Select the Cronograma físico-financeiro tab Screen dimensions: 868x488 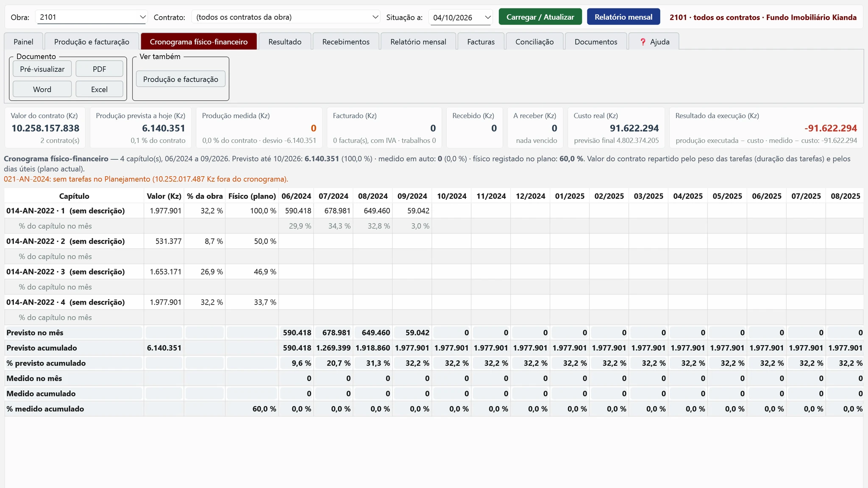[x=199, y=42]
